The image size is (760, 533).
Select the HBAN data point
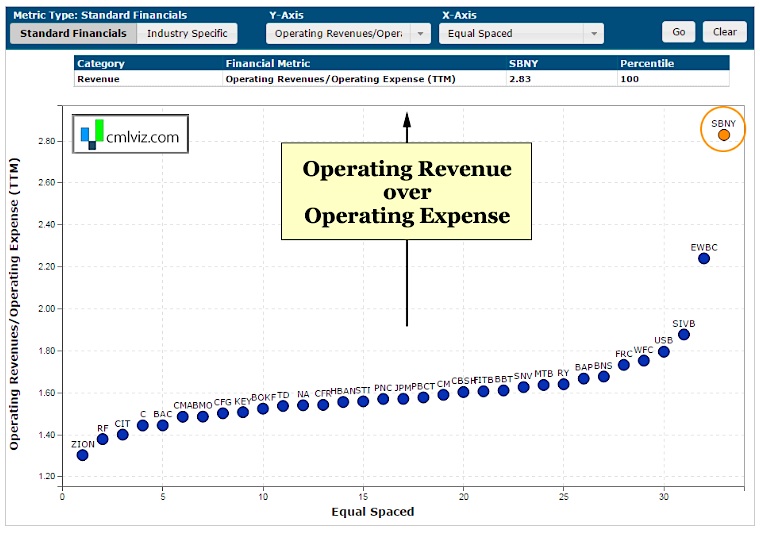[343, 402]
